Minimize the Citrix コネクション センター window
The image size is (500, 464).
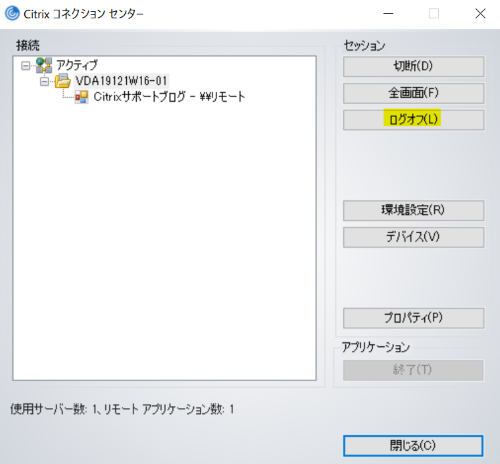(x=388, y=14)
